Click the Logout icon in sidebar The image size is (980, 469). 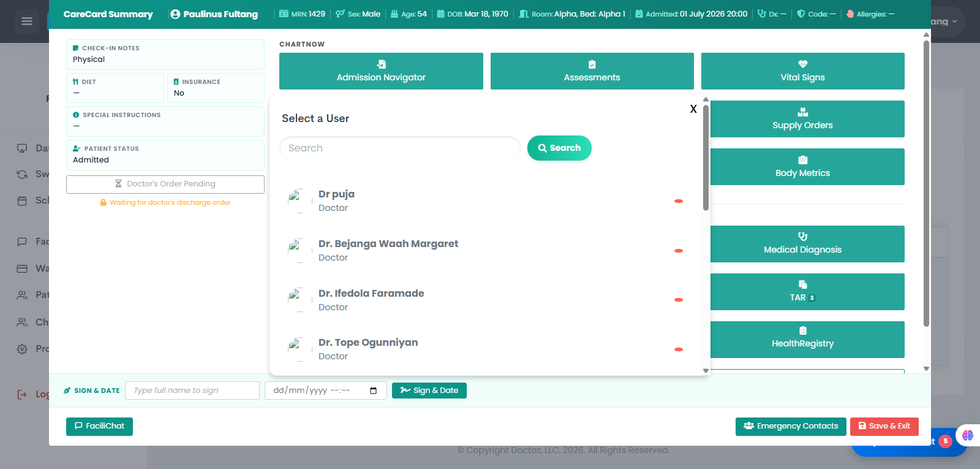[22, 394]
